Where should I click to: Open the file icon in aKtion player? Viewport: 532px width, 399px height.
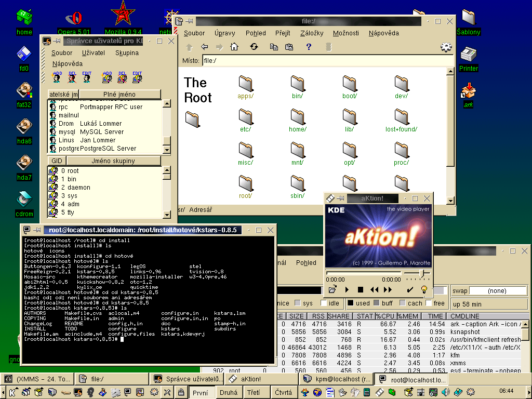coord(332,289)
